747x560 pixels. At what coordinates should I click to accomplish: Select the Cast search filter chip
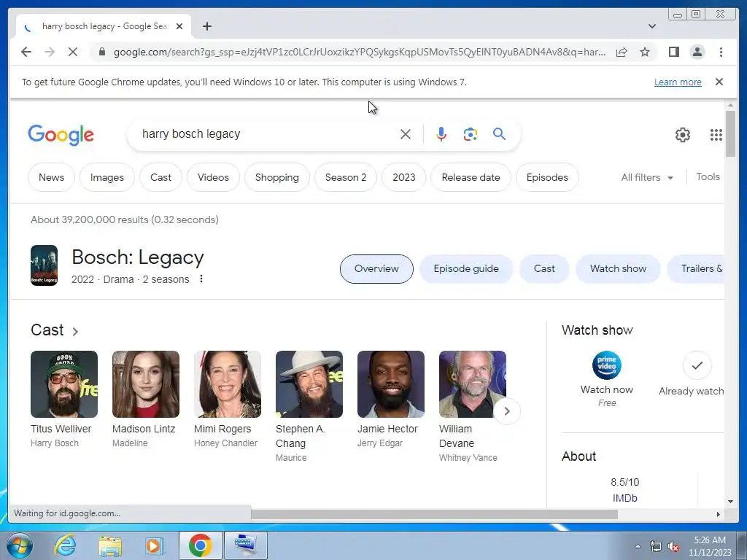click(160, 177)
